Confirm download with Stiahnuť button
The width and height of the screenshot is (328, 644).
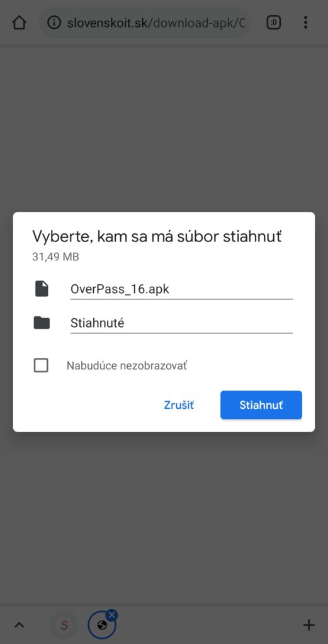pyautogui.click(x=261, y=405)
